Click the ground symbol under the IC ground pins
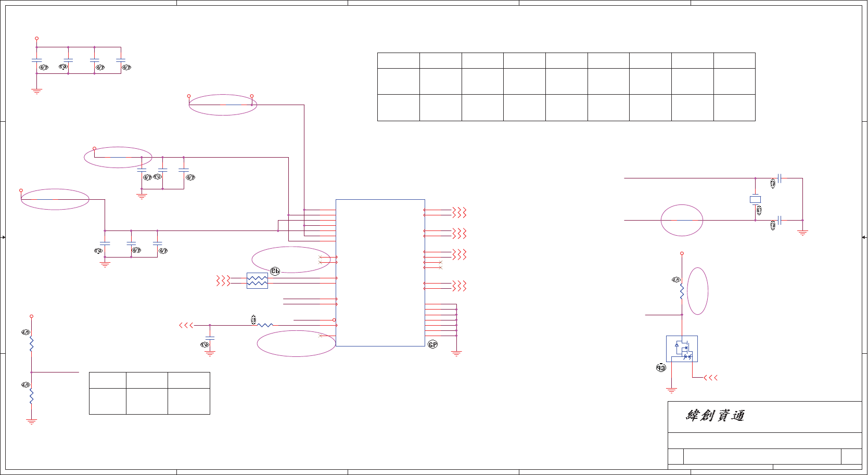The image size is (868, 475). (x=456, y=353)
